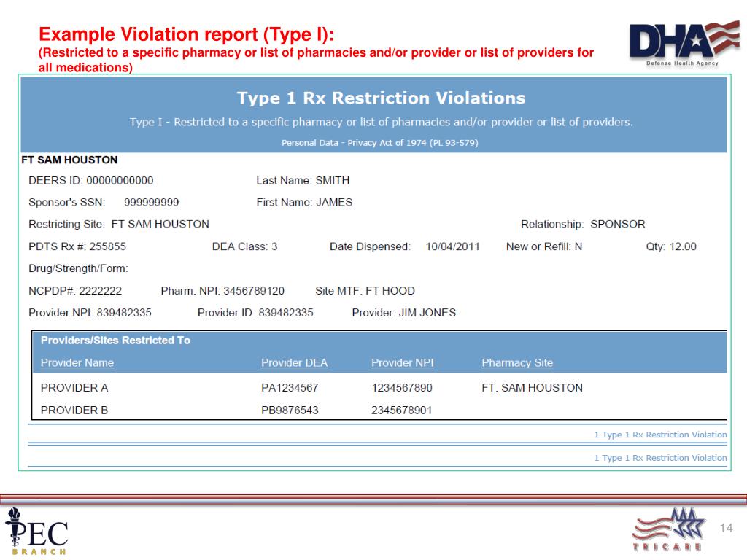Click the Privacy Act of 1974 notice
The height and width of the screenshot is (560, 747).
click(379, 143)
